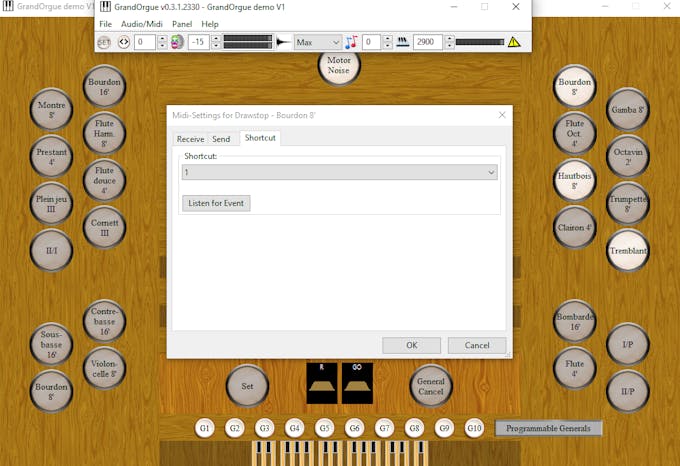Close the Midi-Settings dialog with X

click(502, 115)
